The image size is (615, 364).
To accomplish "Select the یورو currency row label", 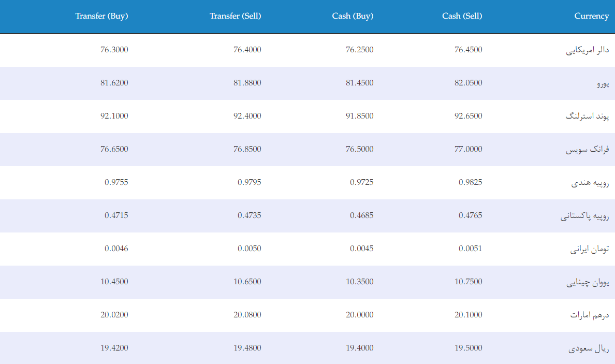I will pyautogui.click(x=603, y=83).
